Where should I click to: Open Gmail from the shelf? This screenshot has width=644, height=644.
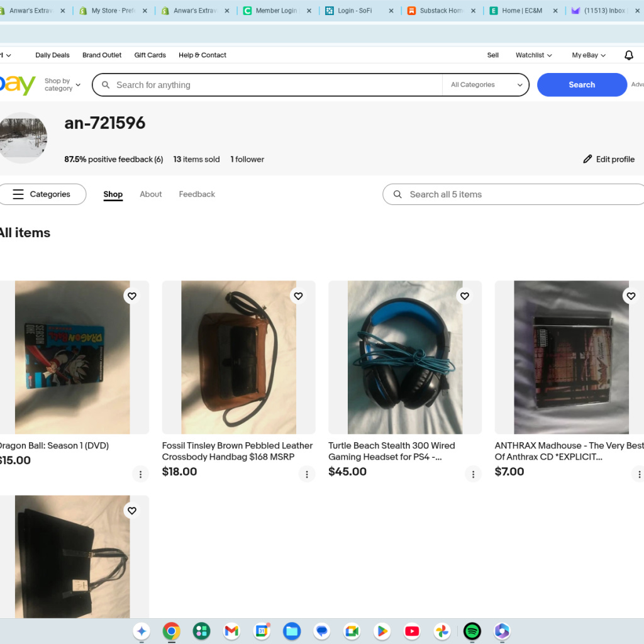click(231, 631)
